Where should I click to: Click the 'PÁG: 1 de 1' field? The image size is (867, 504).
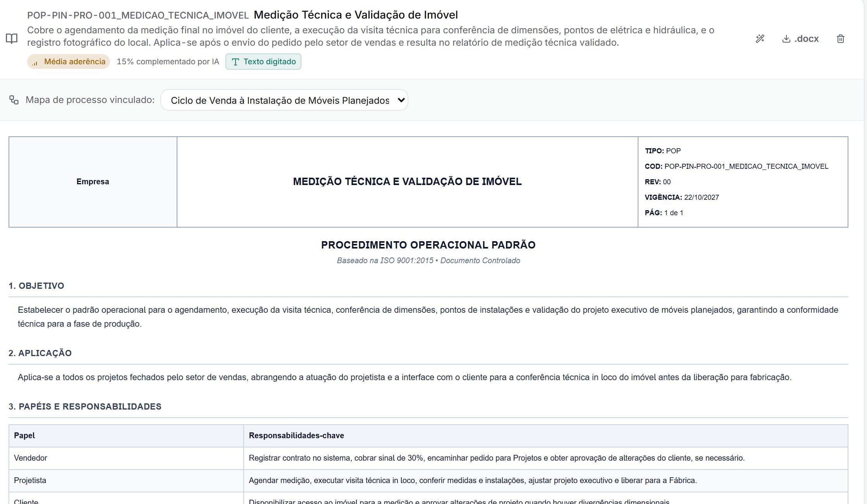664,213
